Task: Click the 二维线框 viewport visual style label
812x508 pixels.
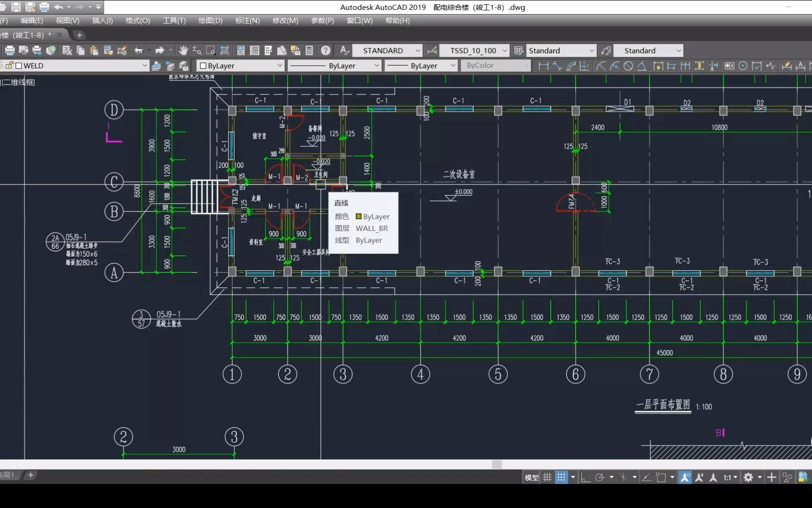Action: [x=19, y=82]
